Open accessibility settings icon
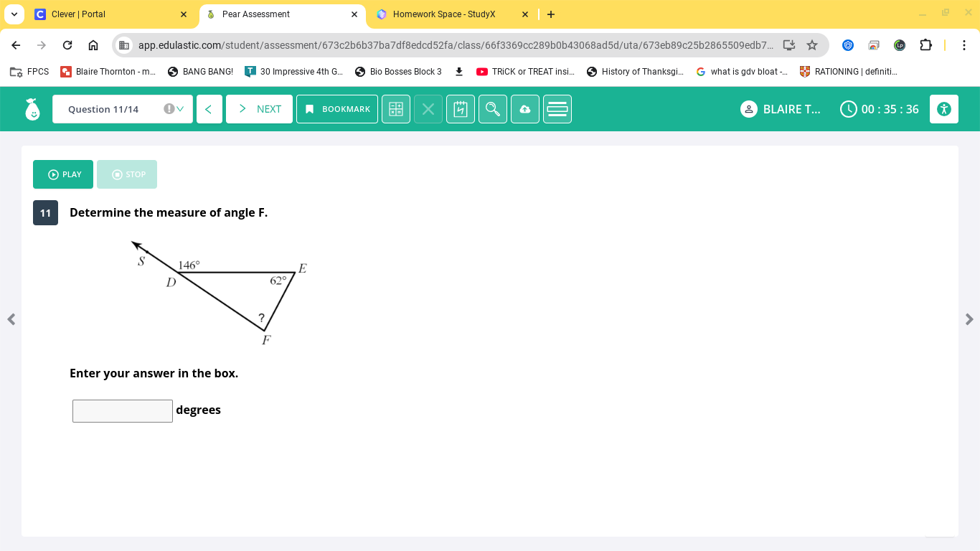 click(x=944, y=109)
